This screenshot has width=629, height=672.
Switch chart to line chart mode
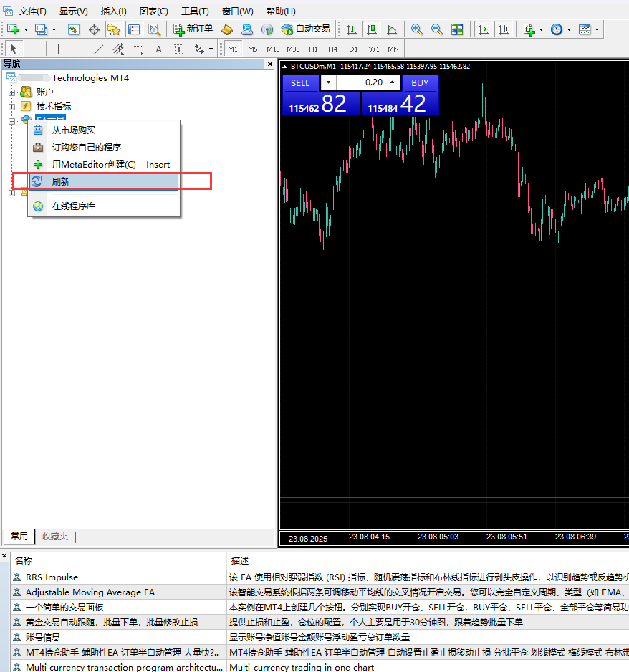click(392, 29)
